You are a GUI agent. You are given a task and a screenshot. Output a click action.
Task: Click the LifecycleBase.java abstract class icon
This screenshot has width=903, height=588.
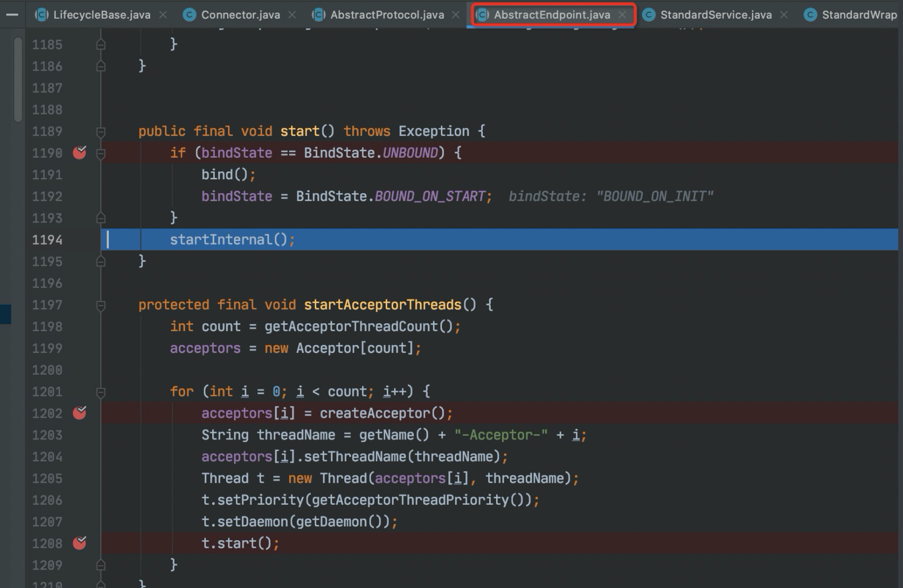tap(41, 15)
